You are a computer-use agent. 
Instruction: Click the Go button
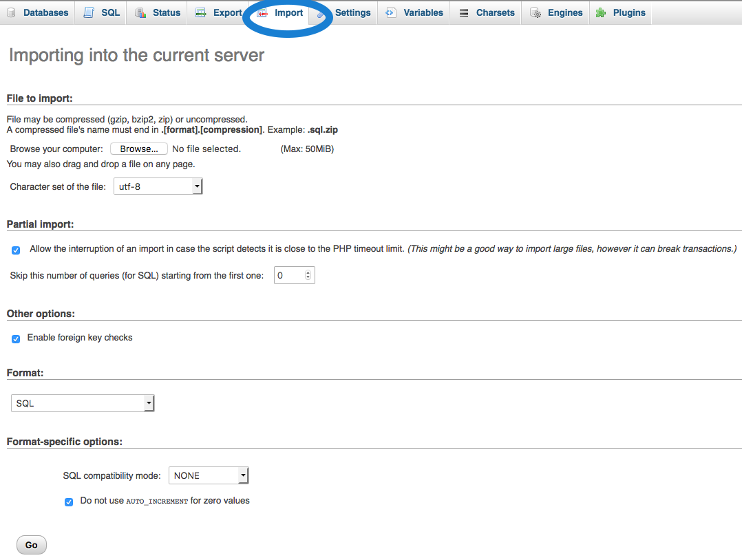[32, 545]
